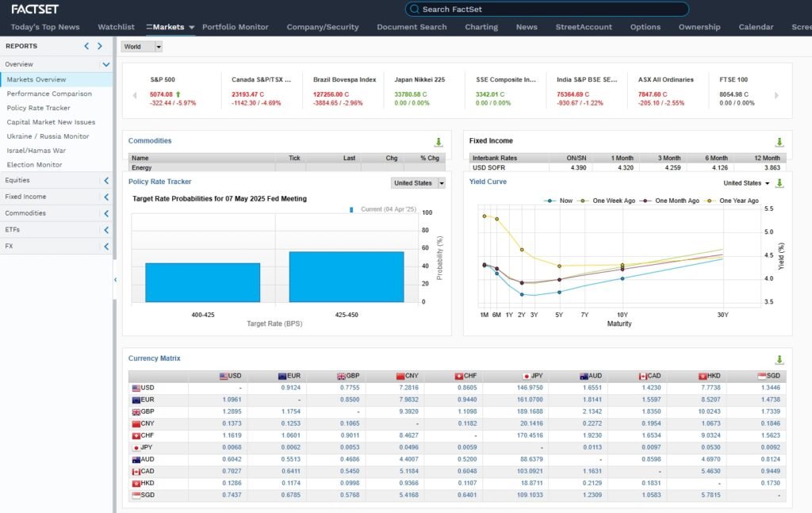Open Policy Rate Tracker United States dropdown
Image resolution: width=812 pixels, height=513 pixels.
click(419, 183)
